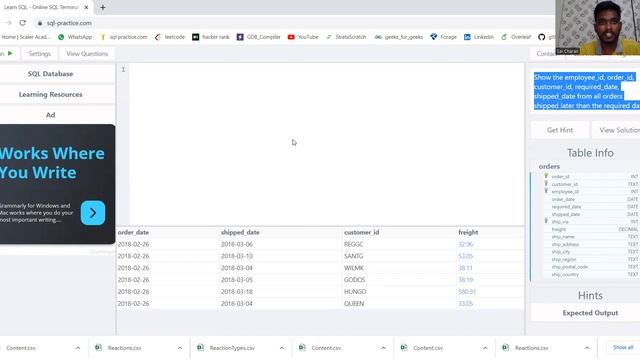640x360 pixels.
Task: Click the freight results column header
Action: [x=468, y=232]
